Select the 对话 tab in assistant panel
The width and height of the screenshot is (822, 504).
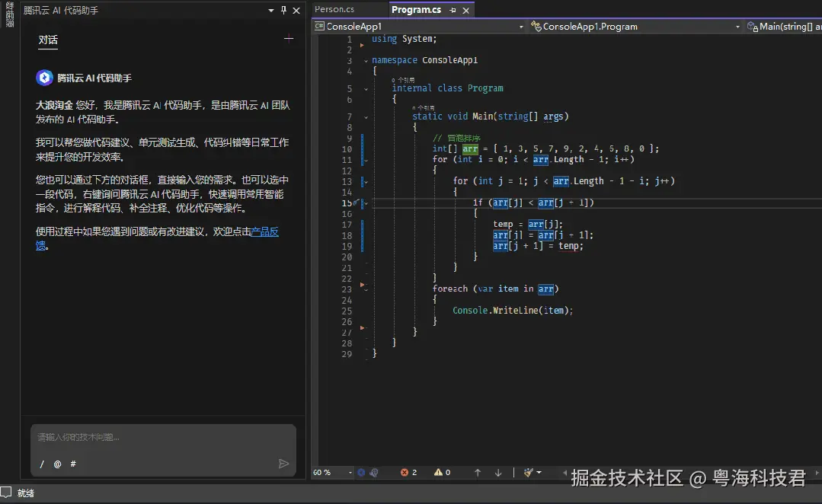pyautogui.click(x=48, y=40)
